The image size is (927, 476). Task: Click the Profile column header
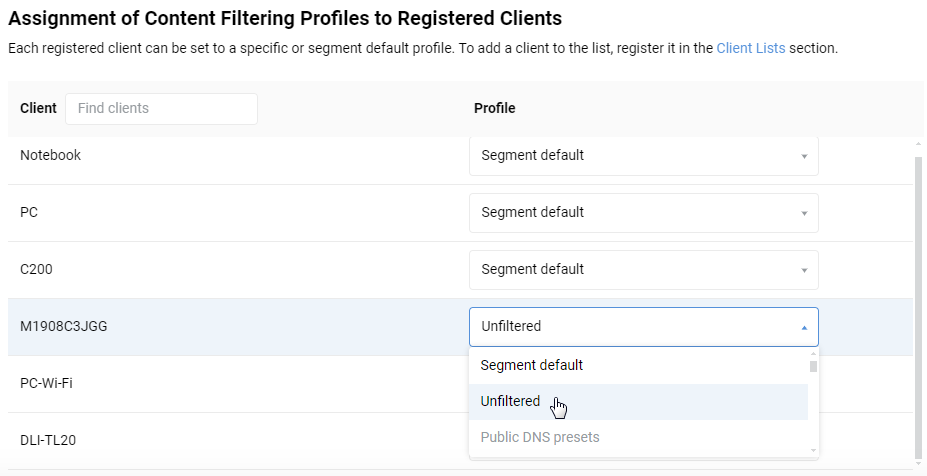click(495, 108)
